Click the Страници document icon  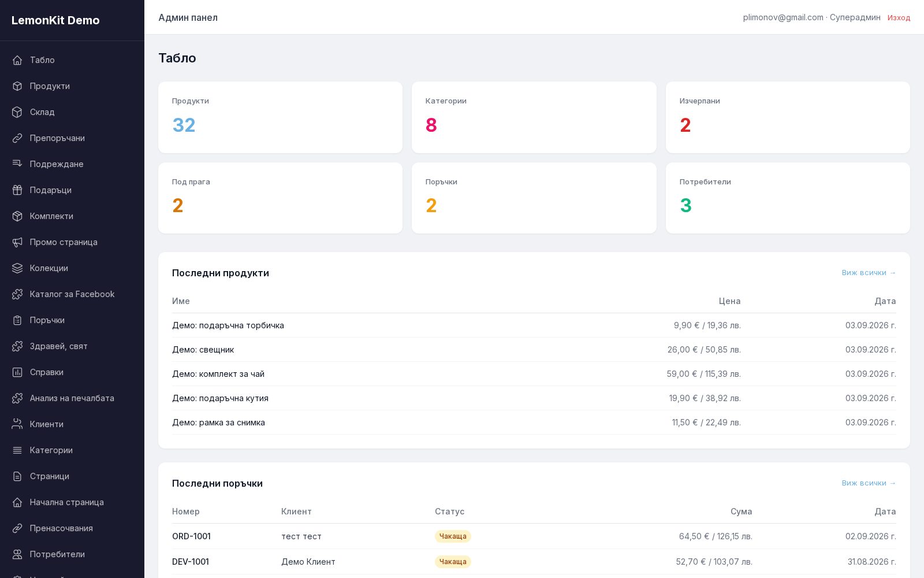(17, 476)
